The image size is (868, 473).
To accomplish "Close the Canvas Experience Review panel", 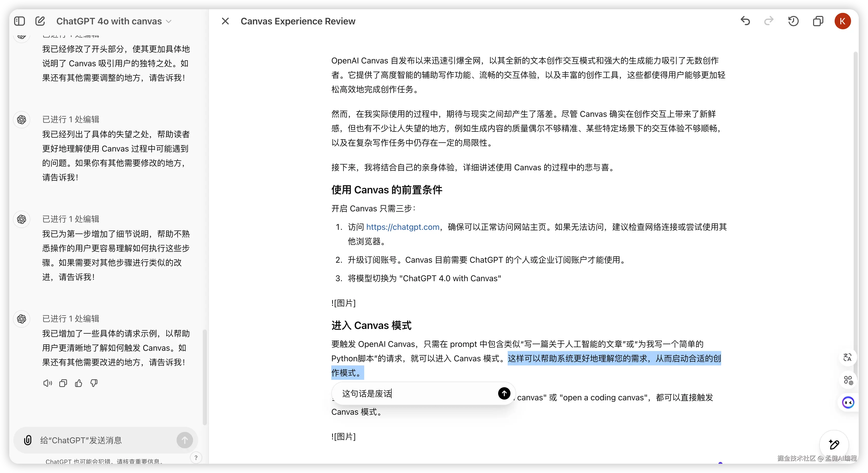I will click(x=225, y=21).
